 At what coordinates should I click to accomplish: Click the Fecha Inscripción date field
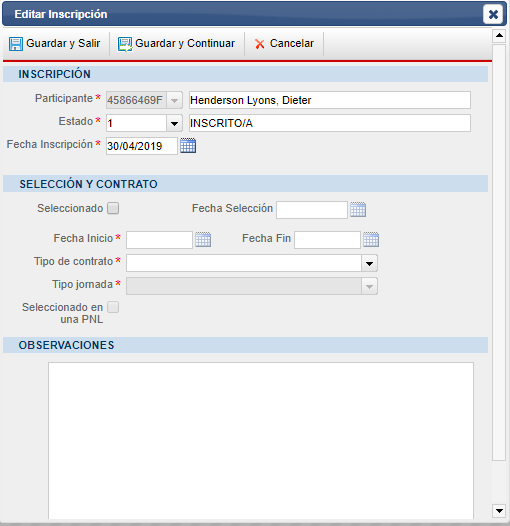coord(142,146)
